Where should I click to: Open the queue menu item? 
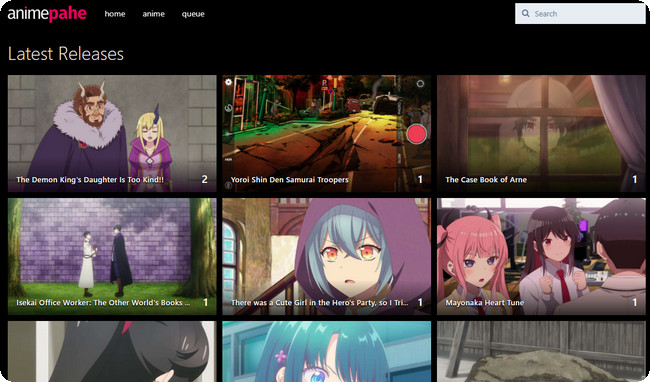coord(193,14)
